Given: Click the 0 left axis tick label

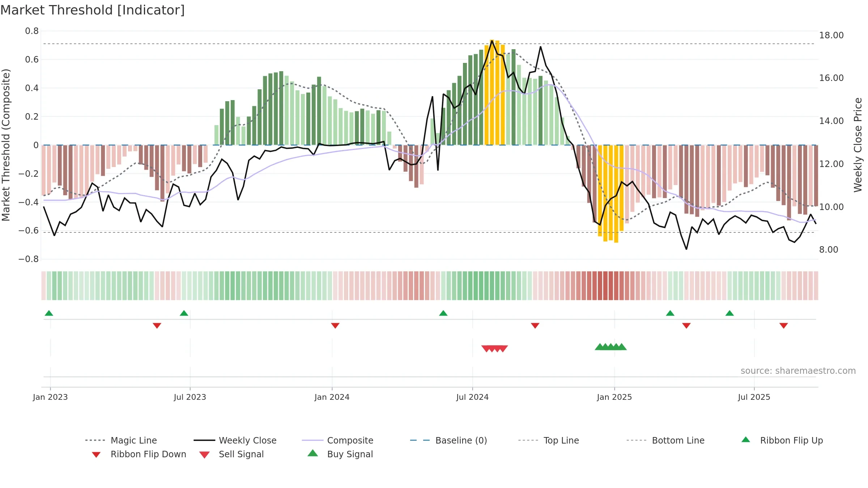Looking at the screenshot, I should [x=36, y=145].
